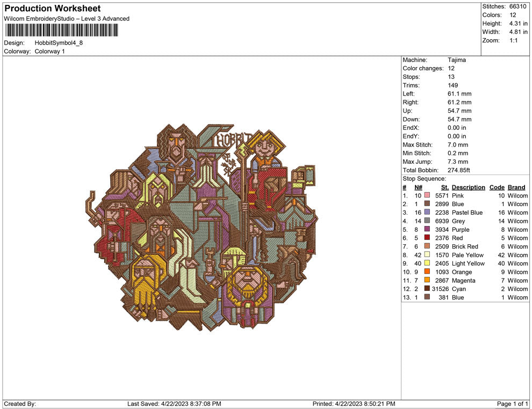Viewport: 532px width, 409px height.
Task: Click the Pastel Blue description text
Action: [467, 213]
